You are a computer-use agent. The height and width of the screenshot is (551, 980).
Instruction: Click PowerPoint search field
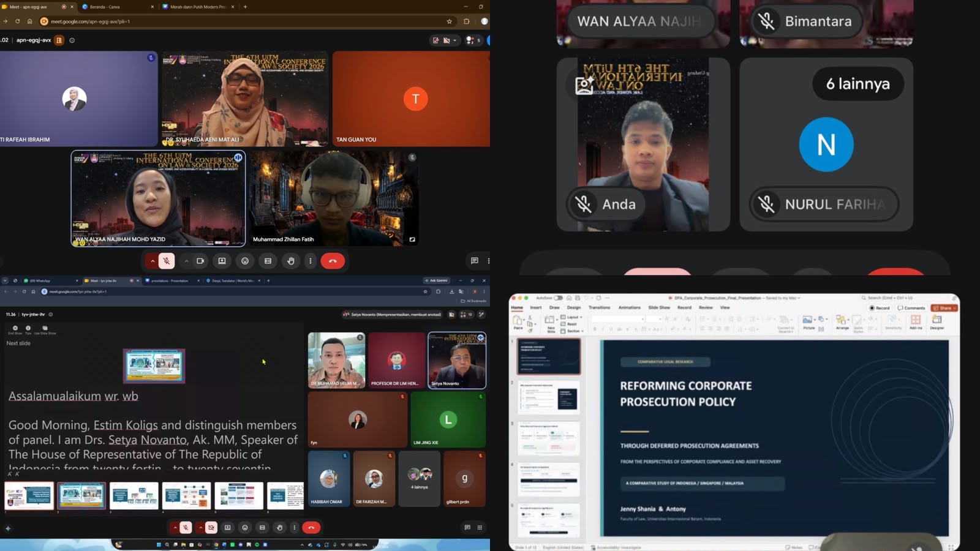tap(888, 298)
